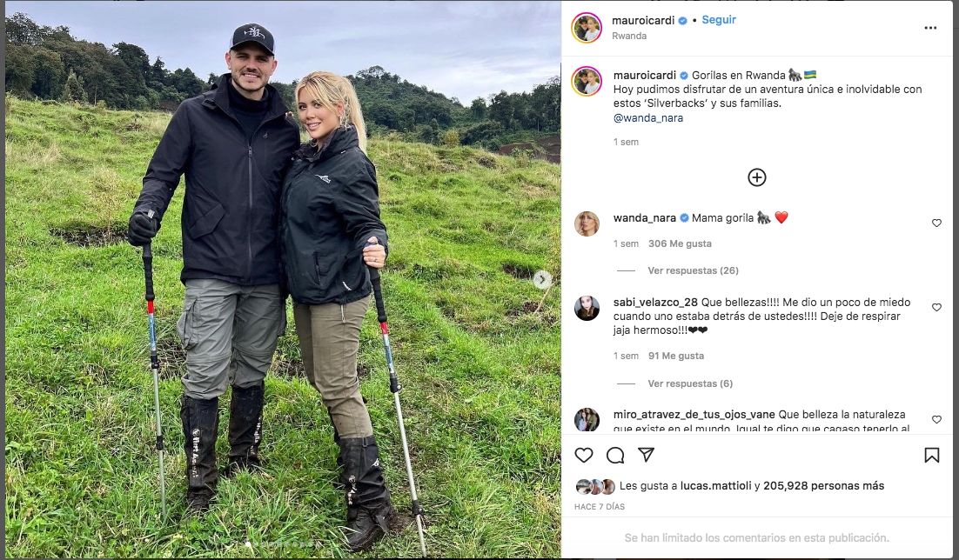This screenshot has height=560, width=959.
Task: Like wanda_nara's comment
Action: (x=936, y=223)
